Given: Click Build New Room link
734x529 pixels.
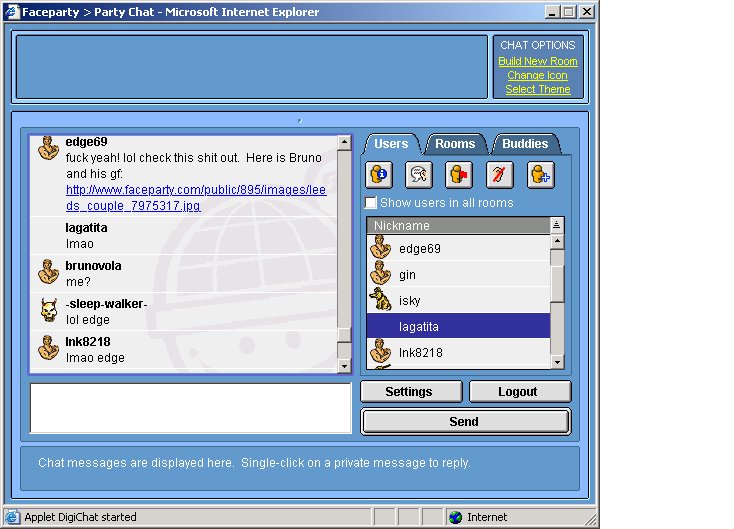Looking at the screenshot, I should tap(538, 61).
